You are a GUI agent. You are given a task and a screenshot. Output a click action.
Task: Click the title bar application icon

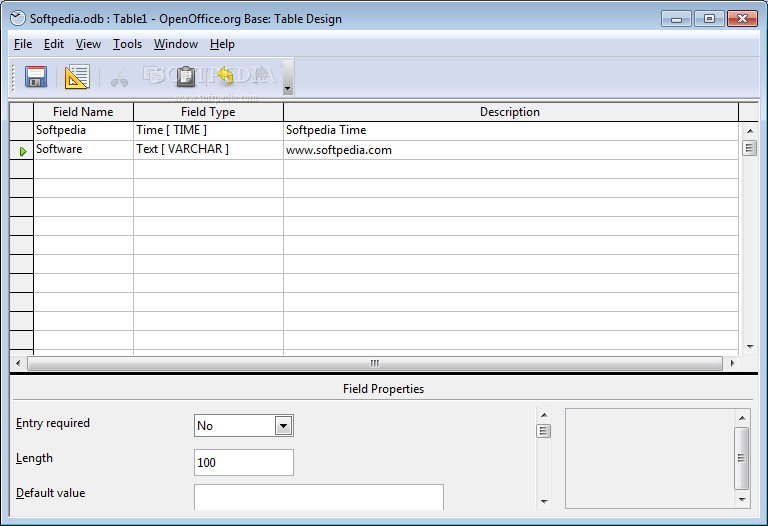tap(18, 19)
